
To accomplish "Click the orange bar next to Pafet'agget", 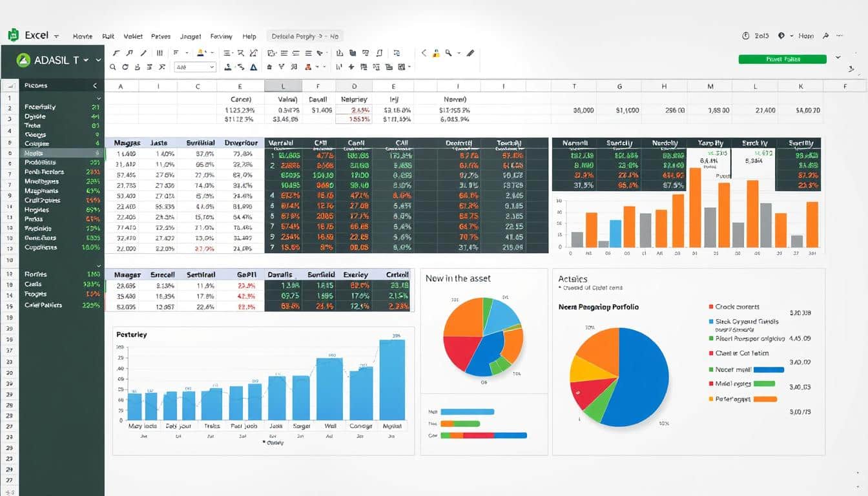I will 765,399.
